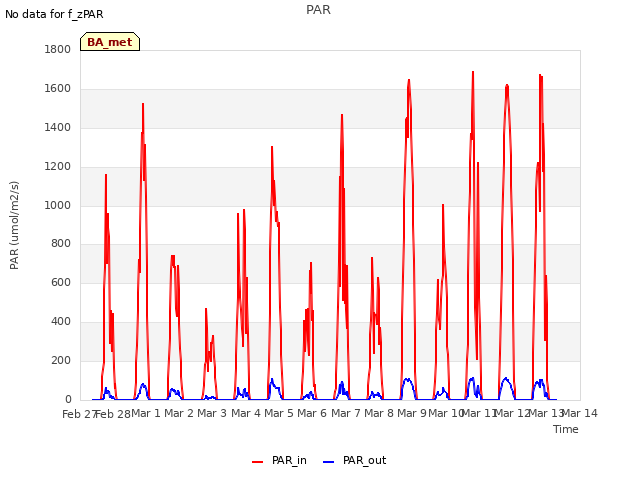Click the 0 y-axis tick label

tap(68, 399)
